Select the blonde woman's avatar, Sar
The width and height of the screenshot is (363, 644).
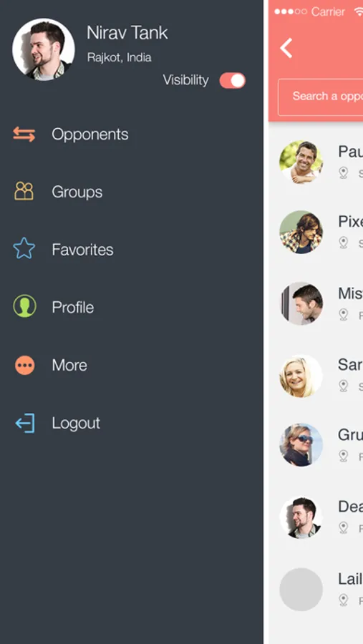coord(301,376)
